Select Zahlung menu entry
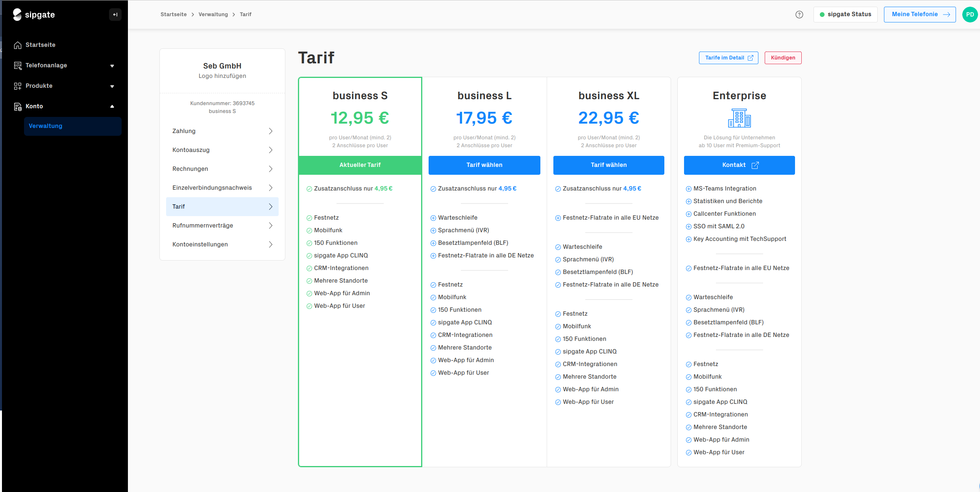The width and height of the screenshot is (980, 492). coord(222,131)
